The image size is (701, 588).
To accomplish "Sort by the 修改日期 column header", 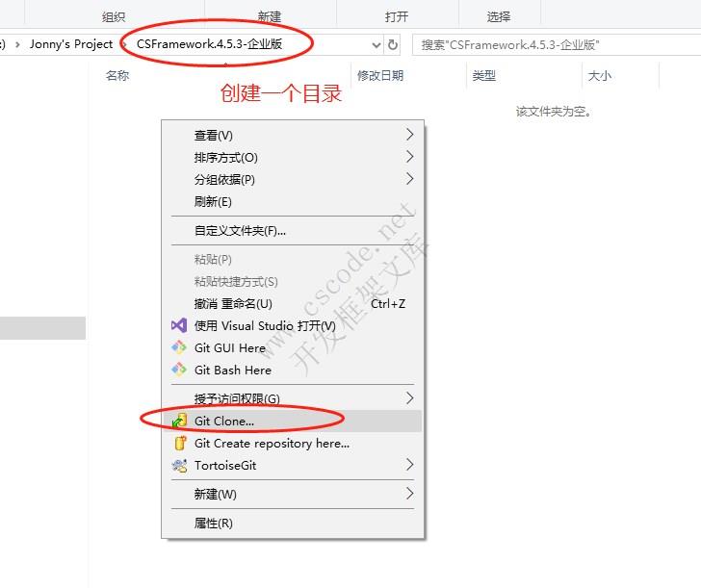I will 379,76.
